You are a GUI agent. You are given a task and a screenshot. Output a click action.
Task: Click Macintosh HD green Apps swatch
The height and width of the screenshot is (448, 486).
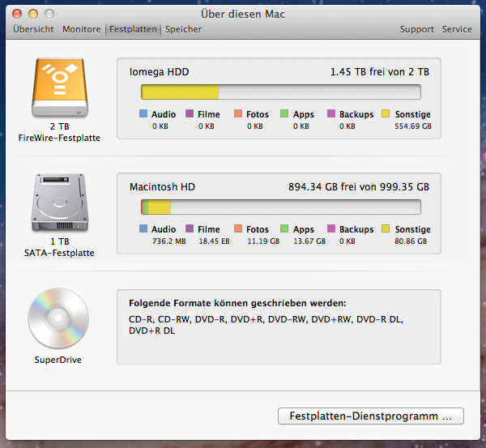coord(284,228)
